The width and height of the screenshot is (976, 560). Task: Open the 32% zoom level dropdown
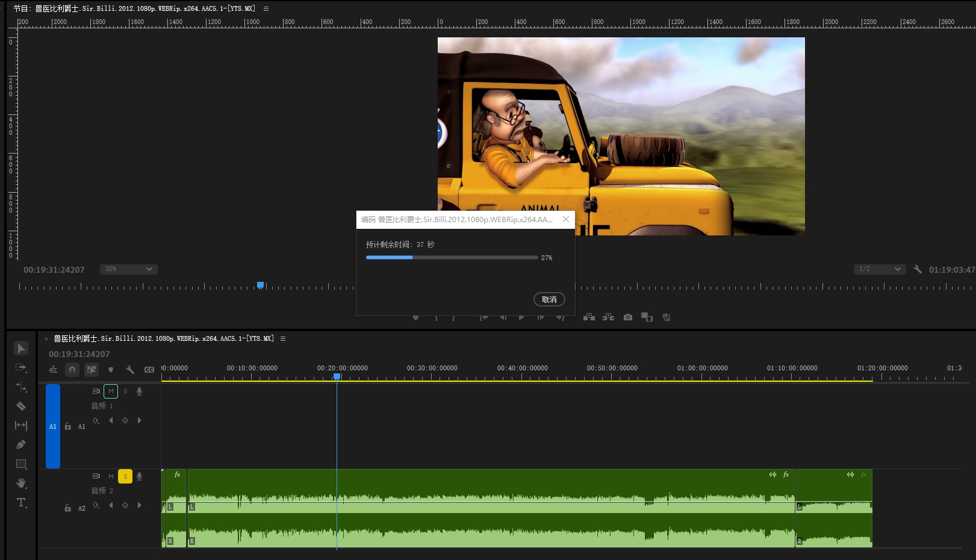pyautogui.click(x=129, y=269)
